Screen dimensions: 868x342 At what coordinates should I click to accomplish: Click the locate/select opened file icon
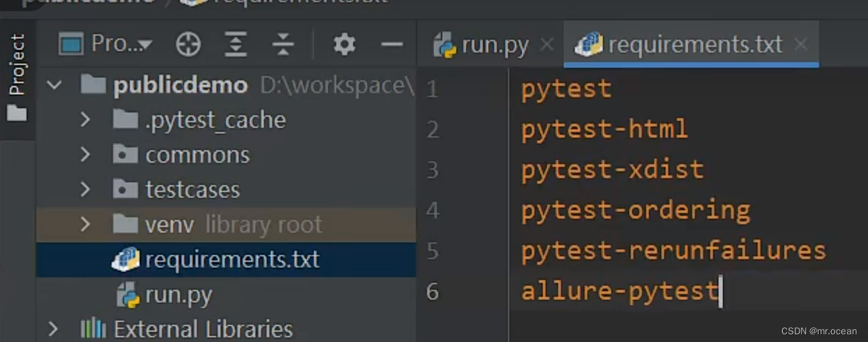pos(188,45)
